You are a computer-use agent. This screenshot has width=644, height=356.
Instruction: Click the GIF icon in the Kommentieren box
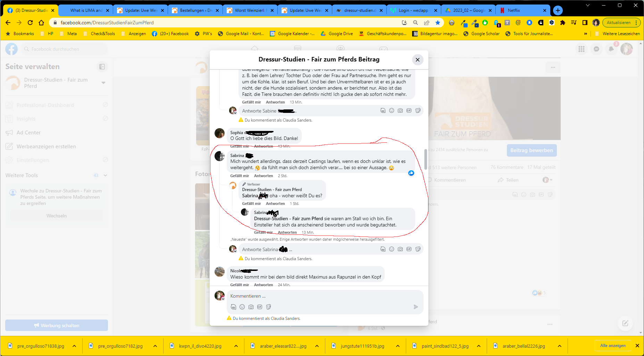(260, 307)
